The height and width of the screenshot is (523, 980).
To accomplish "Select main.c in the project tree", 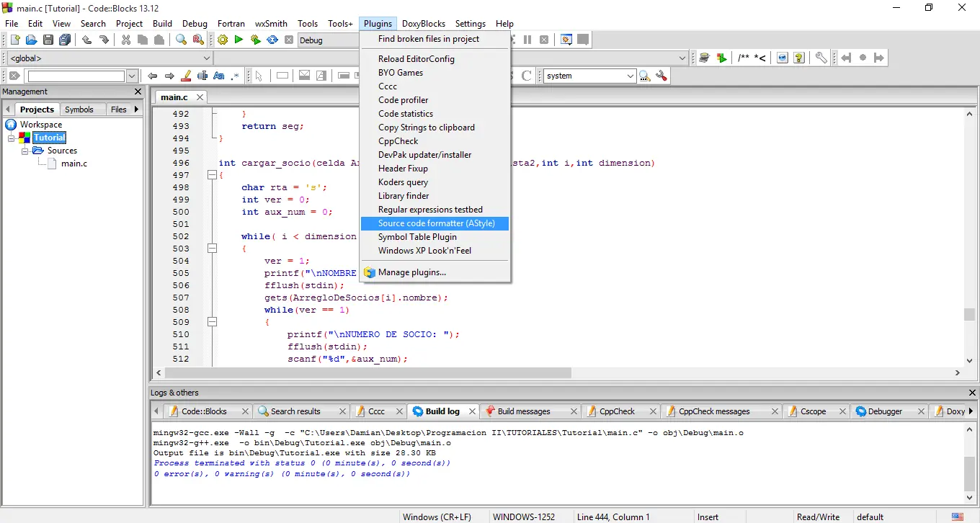I will click(x=73, y=164).
